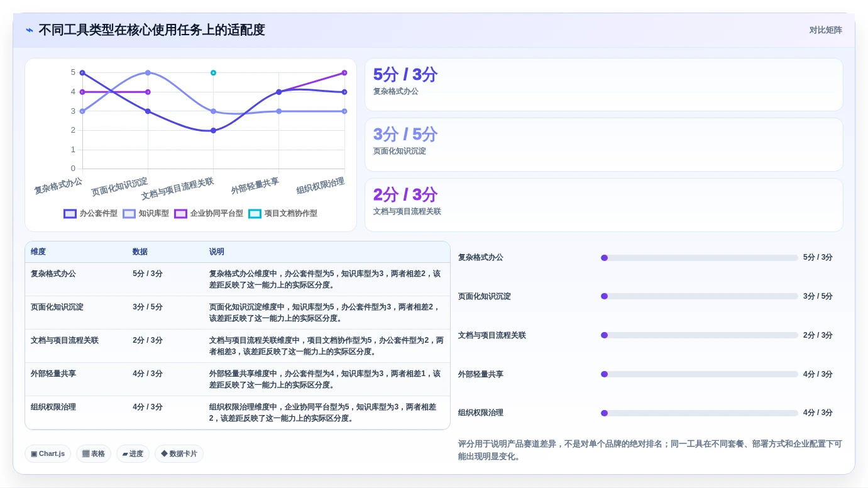The image size is (868, 488).
Task: Click the 页面化知识沉淀 progress bar
Action: pos(699,296)
